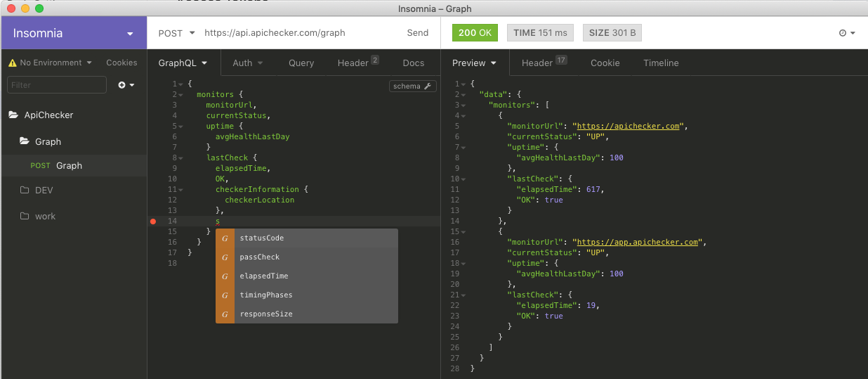
Task: Click the work folder icon
Action: (25, 217)
